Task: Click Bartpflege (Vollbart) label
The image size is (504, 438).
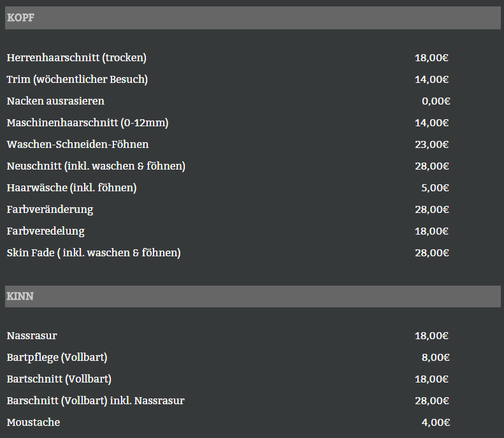Action: click(57, 358)
